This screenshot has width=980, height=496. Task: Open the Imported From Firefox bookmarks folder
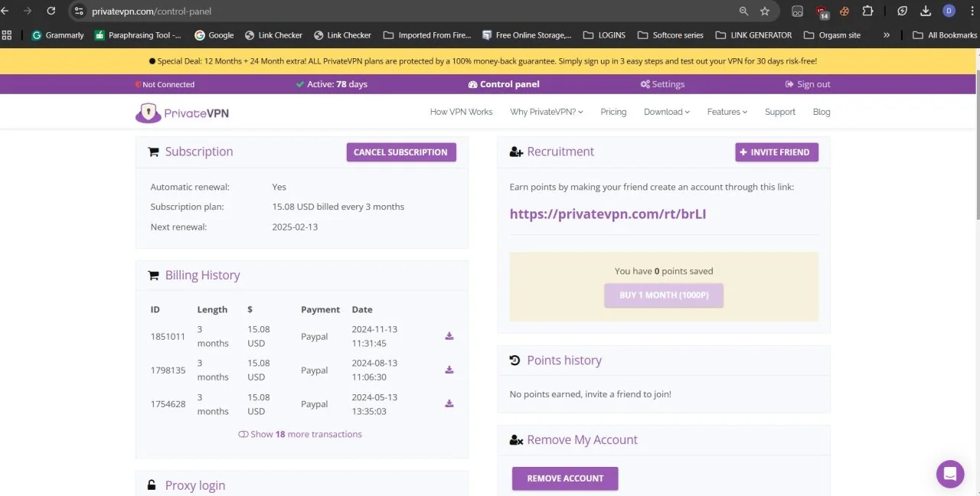tap(428, 35)
